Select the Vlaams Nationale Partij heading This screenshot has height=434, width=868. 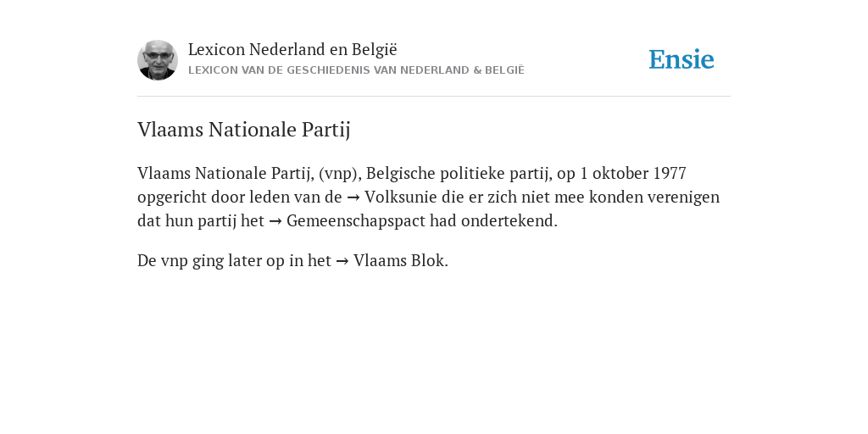243,130
